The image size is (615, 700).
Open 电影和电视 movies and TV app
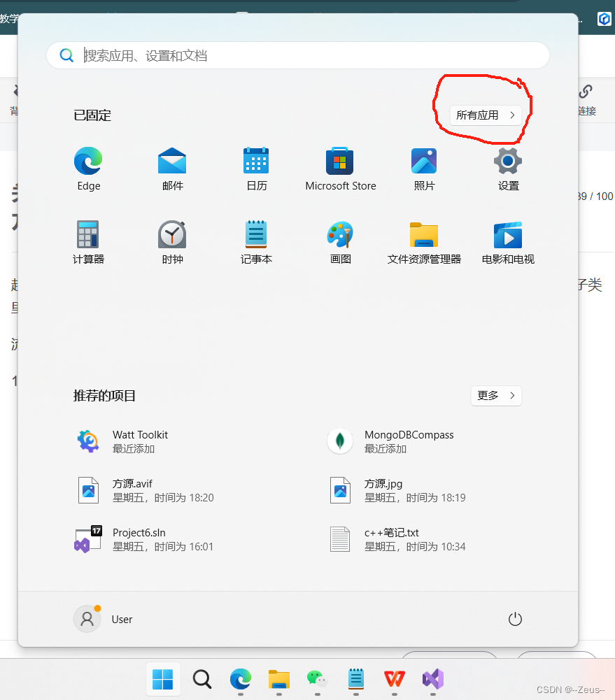pos(508,242)
